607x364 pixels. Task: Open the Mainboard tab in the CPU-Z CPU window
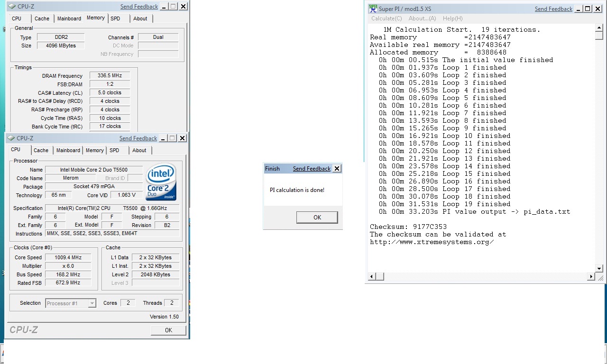click(x=68, y=150)
